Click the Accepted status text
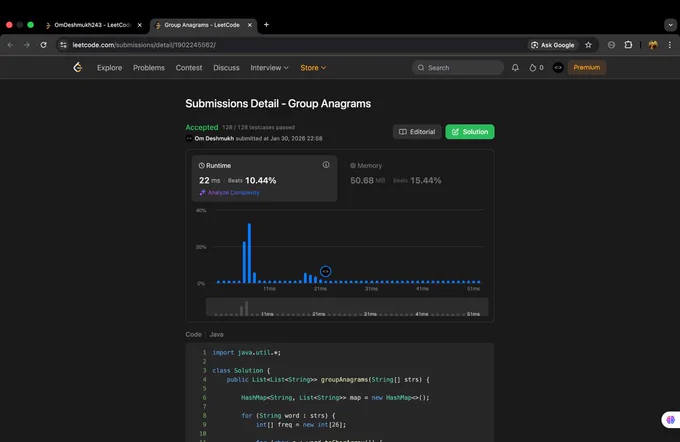The height and width of the screenshot is (442, 680). click(x=202, y=127)
